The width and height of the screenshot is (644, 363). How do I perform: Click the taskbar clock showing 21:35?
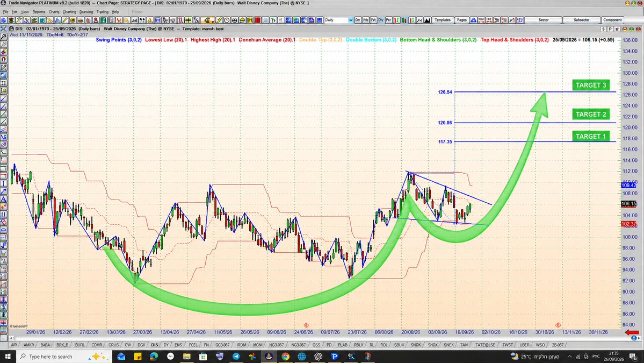tap(613, 356)
